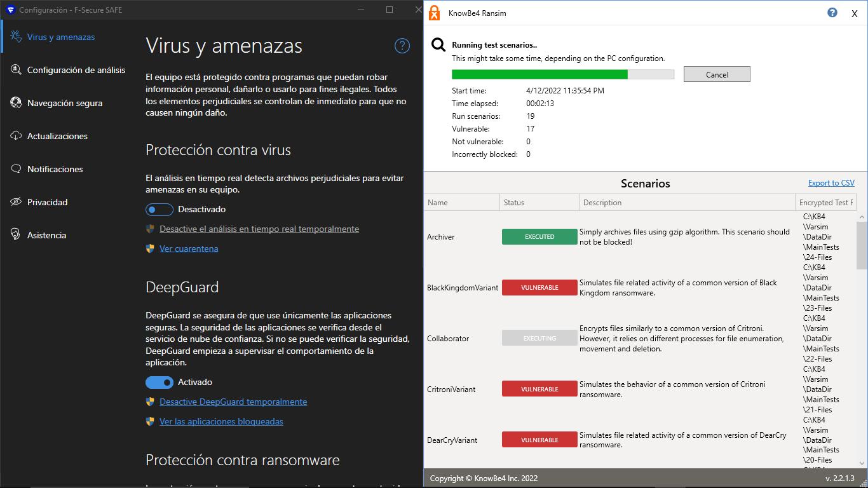This screenshot has width=868, height=488.
Task: Close the KnowBe4 Ransim window
Action: click(x=855, y=13)
